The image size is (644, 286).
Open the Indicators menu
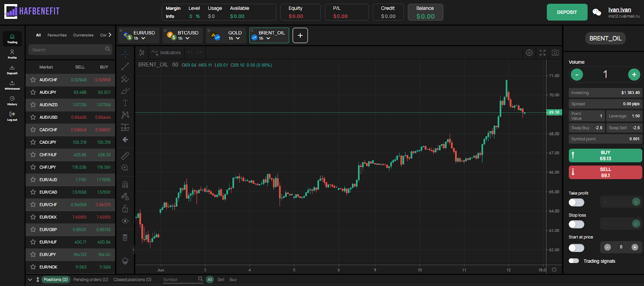tap(166, 53)
